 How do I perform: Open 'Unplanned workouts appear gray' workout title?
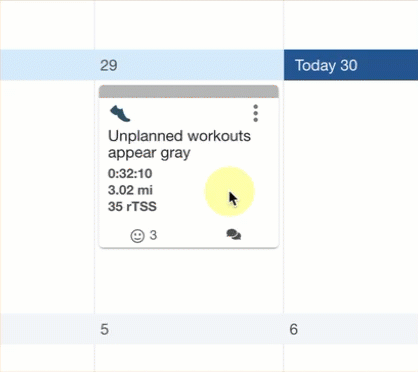point(179,144)
